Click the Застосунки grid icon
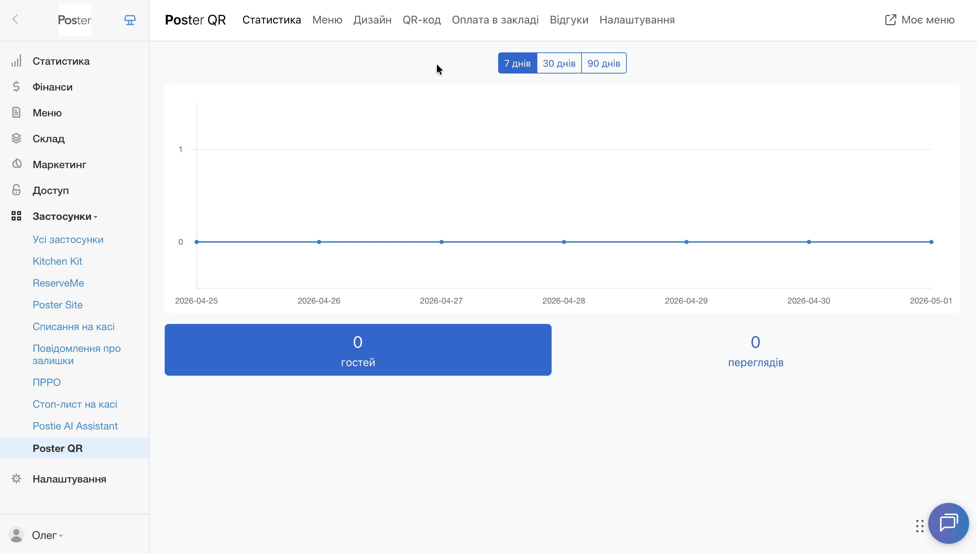Viewport: 980px width, 554px height. coord(16,216)
